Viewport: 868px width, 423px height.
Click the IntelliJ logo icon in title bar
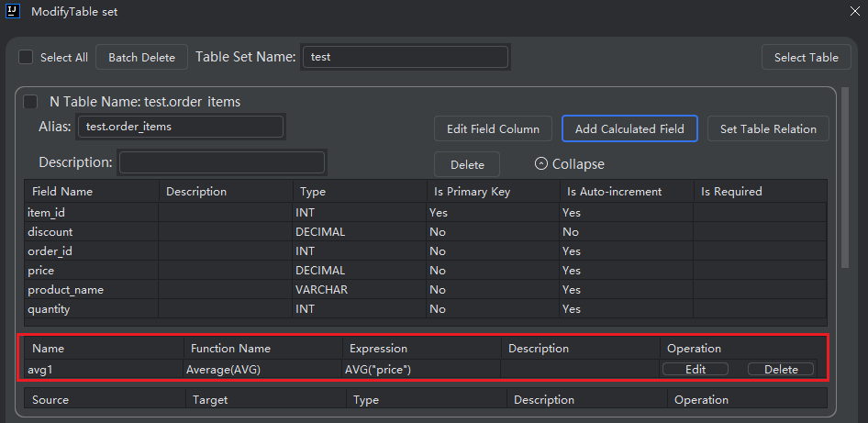(14, 12)
